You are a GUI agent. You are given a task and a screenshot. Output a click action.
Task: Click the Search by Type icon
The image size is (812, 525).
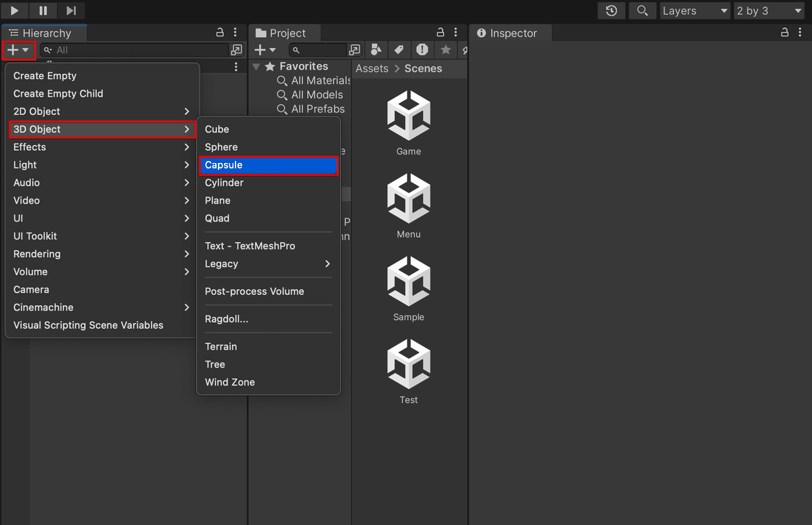point(376,50)
